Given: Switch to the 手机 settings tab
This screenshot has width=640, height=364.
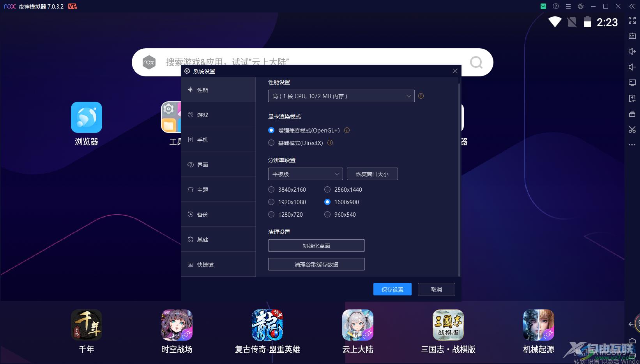Looking at the screenshot, I should (218, 140).
